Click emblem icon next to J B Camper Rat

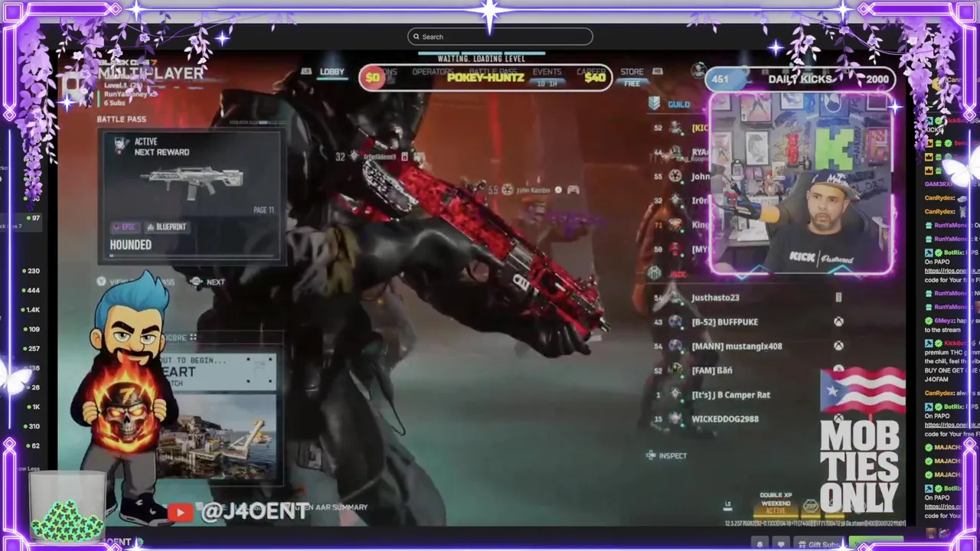675,394
